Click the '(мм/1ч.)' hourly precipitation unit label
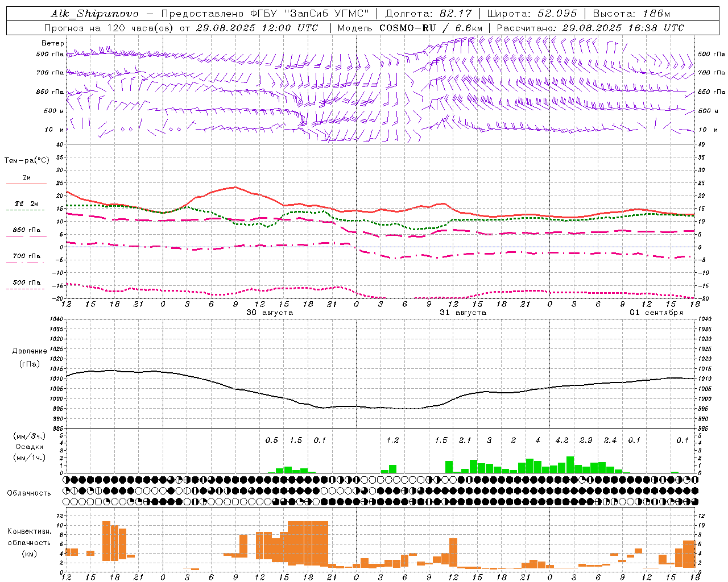Viewport: 728px width, 582px height. [x=29, y=458]
